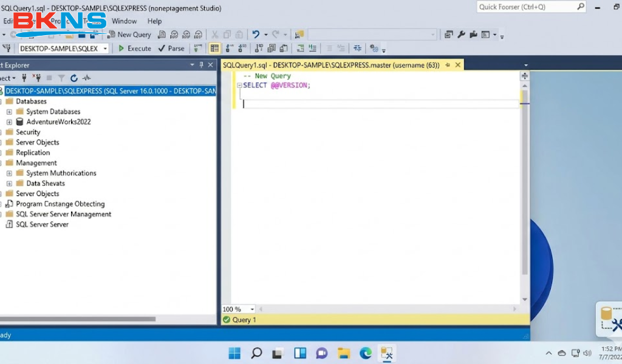
Task: Open the Object Explorer window position dropdown
Action: click(192, 65)
